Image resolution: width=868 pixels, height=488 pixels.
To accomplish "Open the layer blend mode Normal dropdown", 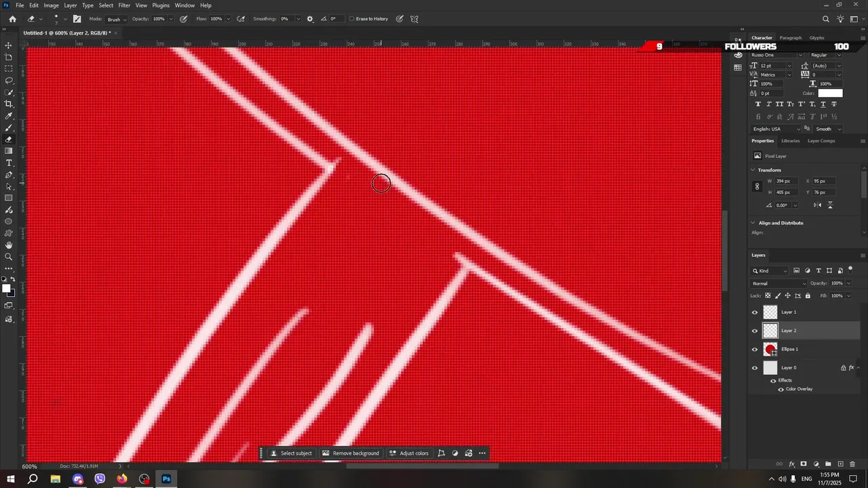I will click(x=779, y=283).
